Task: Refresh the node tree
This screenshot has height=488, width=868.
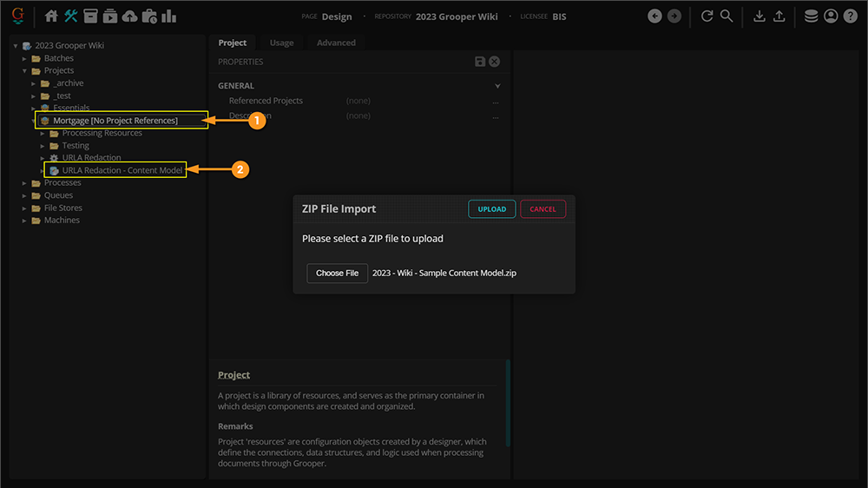Action: [707, 16]
